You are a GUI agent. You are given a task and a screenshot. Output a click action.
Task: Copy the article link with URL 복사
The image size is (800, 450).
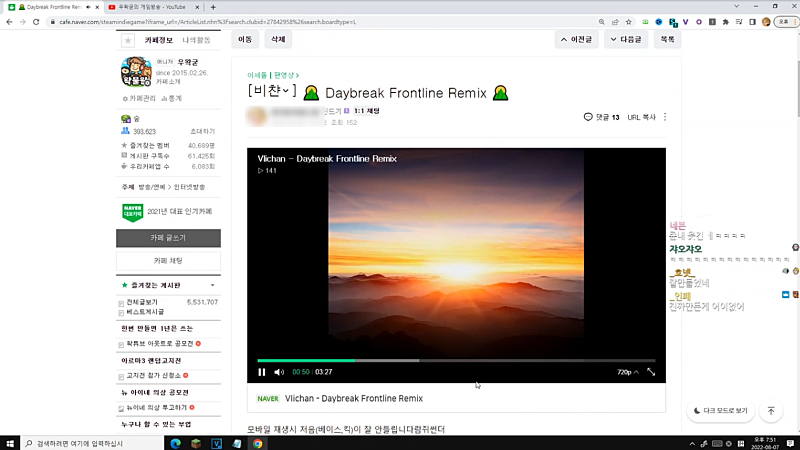pos(641,117)
